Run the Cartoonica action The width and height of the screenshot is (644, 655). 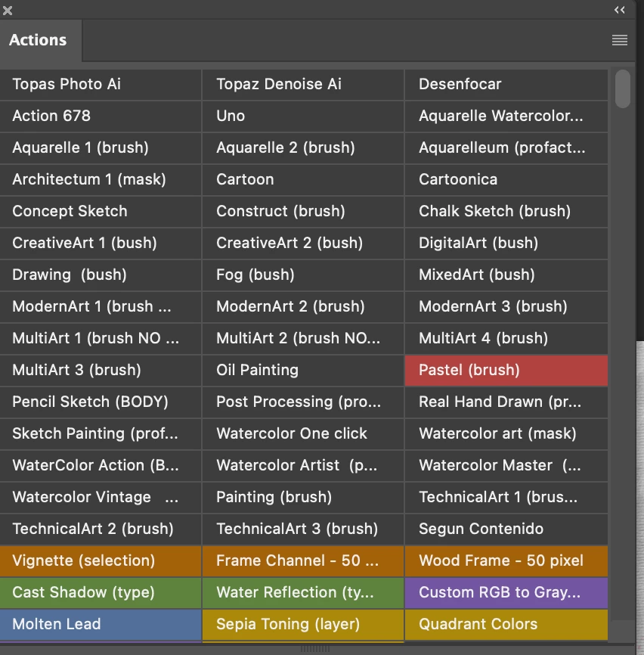(506, 179)
